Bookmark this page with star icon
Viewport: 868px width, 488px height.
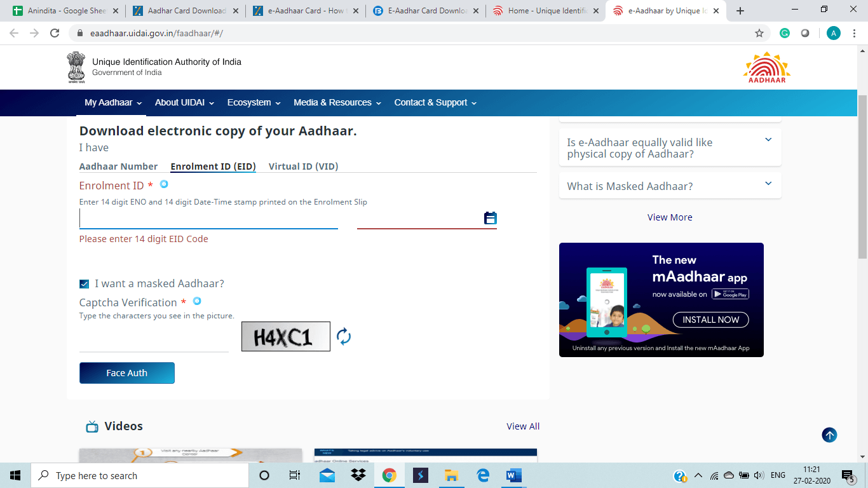[x=759, y=33]
